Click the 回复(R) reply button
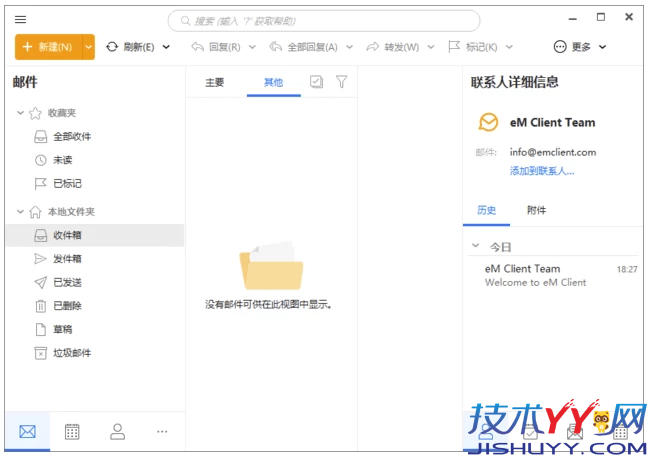 tap(216, 47)
